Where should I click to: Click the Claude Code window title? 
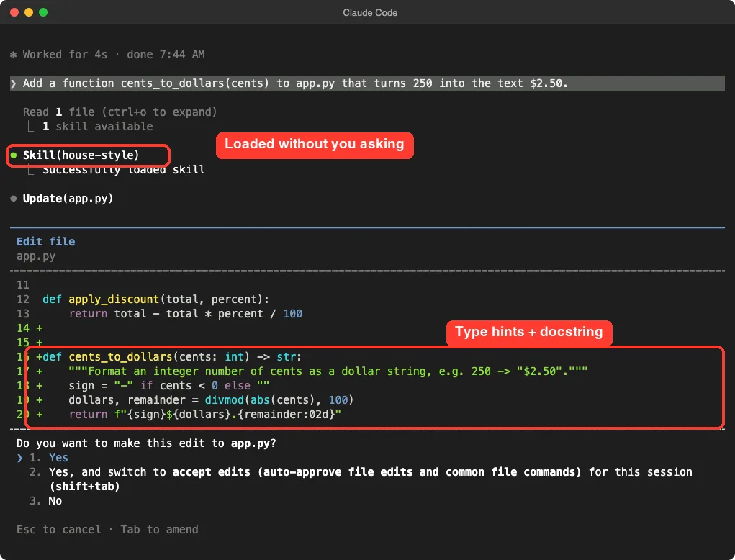pos(370,13)
